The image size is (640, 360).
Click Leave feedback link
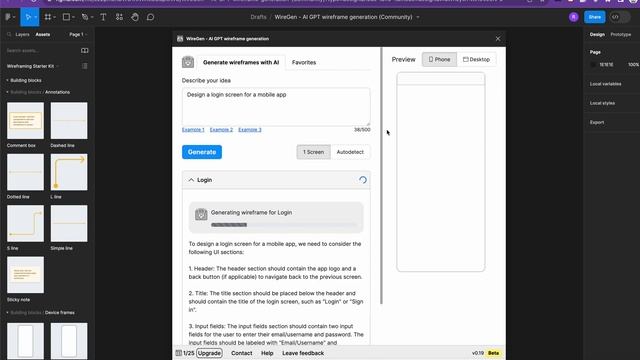click(x=303, y=353)
